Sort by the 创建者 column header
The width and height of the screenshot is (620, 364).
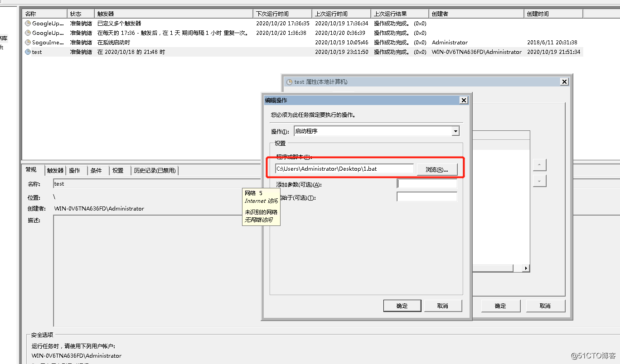tap(476, 14)
